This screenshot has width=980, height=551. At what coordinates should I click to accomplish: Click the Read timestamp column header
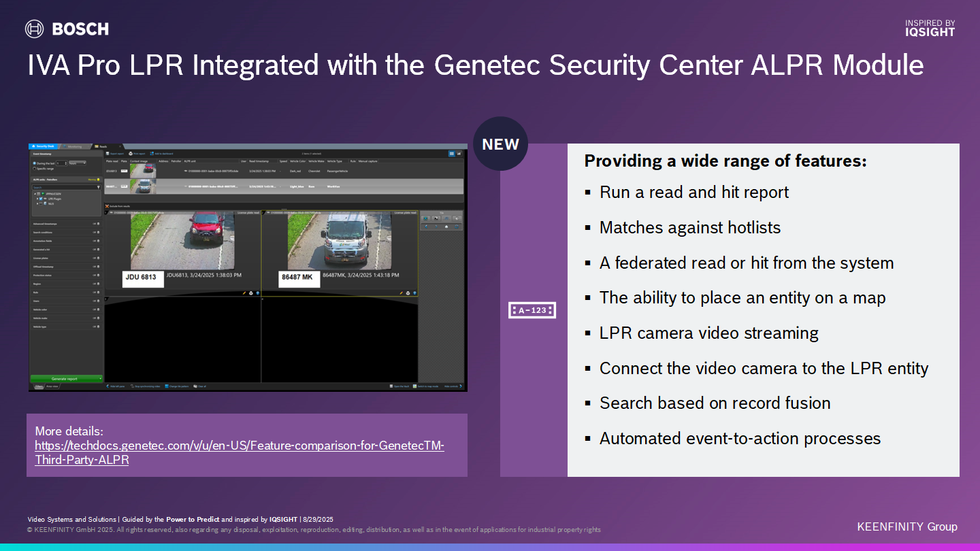[x=261, y=161]
